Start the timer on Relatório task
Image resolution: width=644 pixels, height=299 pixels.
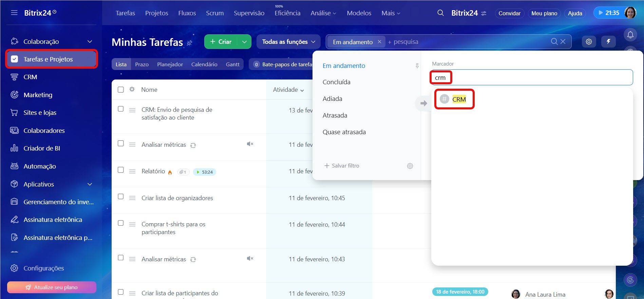[x=198, y=172]
